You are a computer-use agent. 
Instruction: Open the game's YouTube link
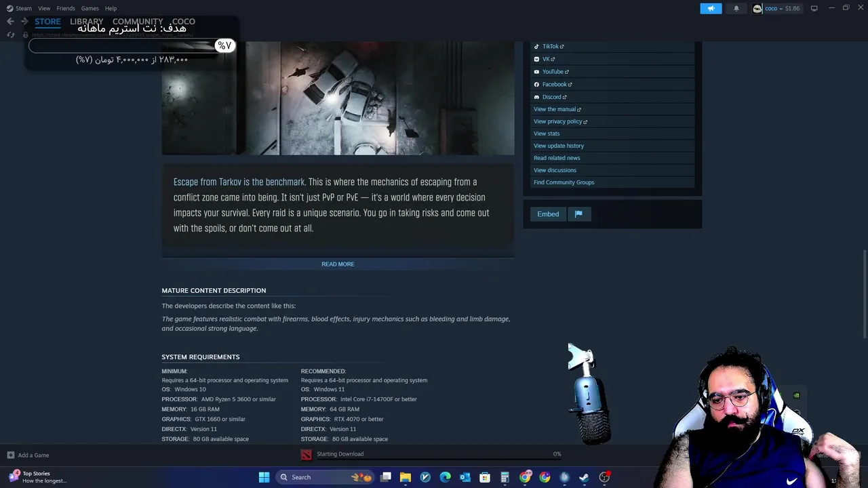click(555, 72)
